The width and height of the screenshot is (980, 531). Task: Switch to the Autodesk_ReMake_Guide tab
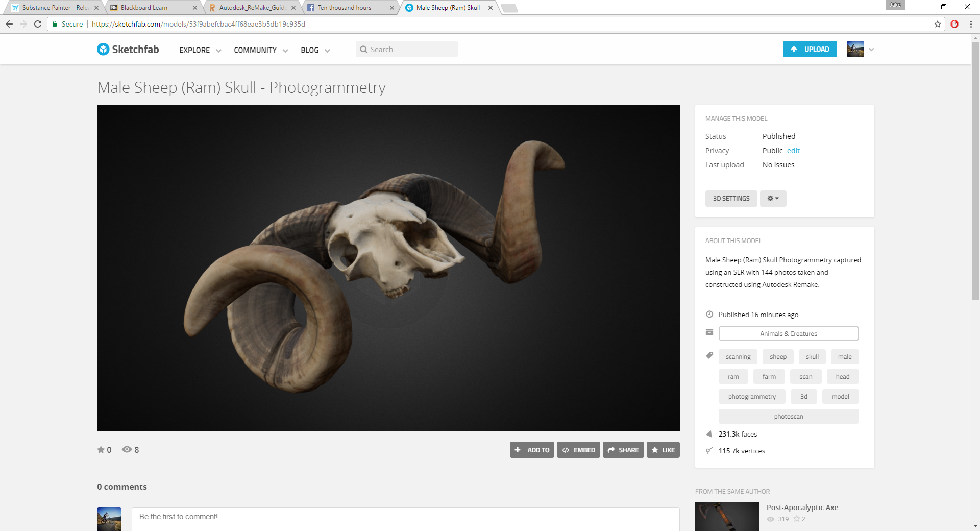click(x=251, y=8)
